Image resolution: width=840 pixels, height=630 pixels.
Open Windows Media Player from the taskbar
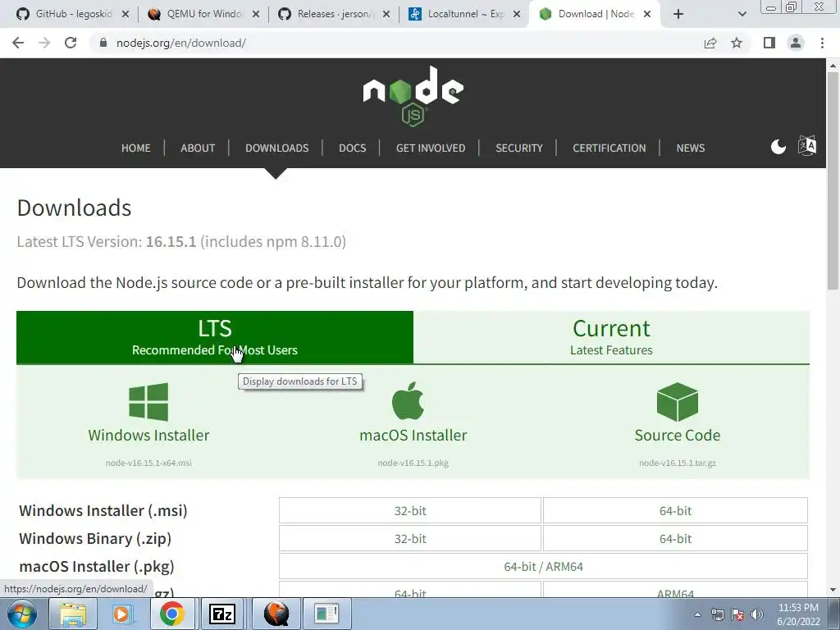123,614
